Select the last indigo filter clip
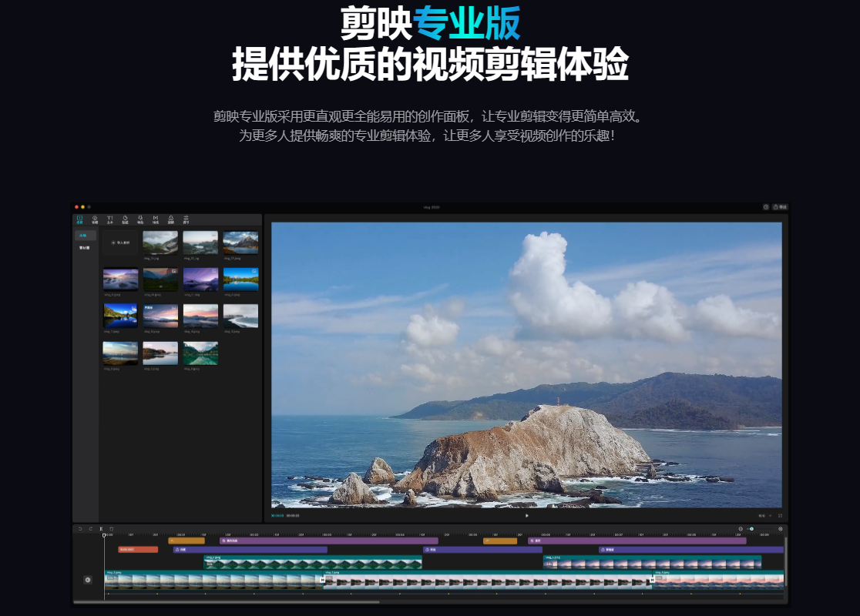Image resolution: width=860 pixels, height=616 pixels. tap(691, 549)
